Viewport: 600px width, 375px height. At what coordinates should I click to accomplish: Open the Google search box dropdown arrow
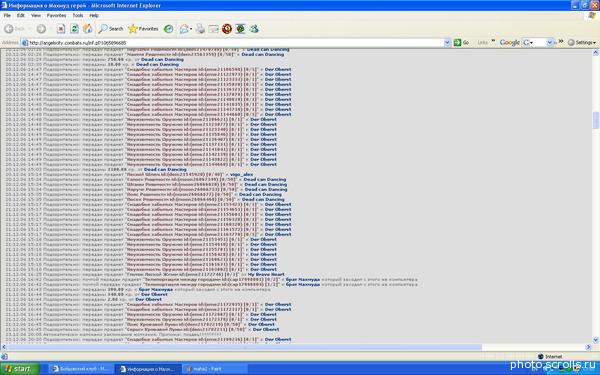[x=549, y=42]
